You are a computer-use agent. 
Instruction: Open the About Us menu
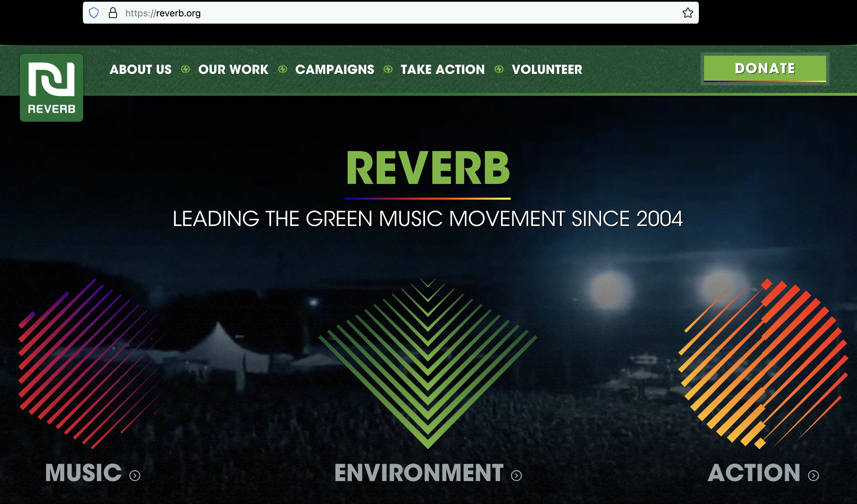click(x=141, y=69)
